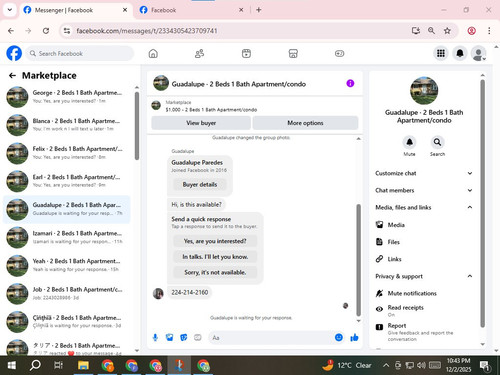500x375 pixels.
Task: Expand Customize chat section
Action: (x=423, y=173)
